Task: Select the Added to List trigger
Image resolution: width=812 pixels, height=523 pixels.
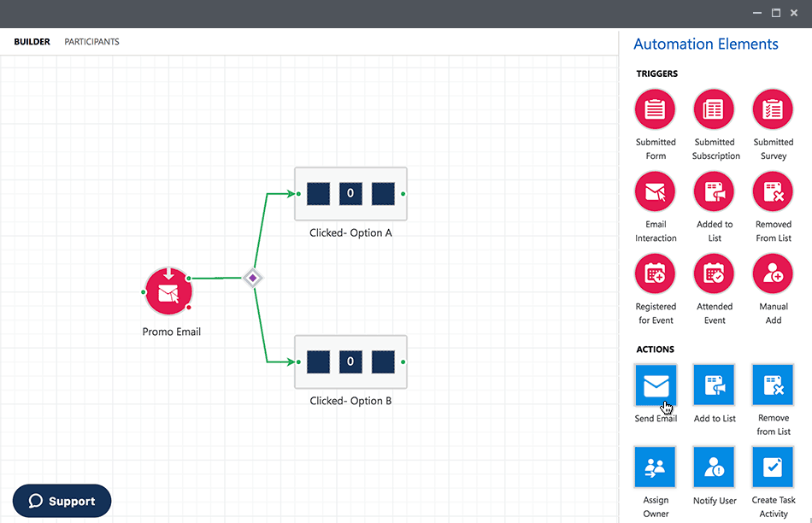Action: [x=714, y=192]
